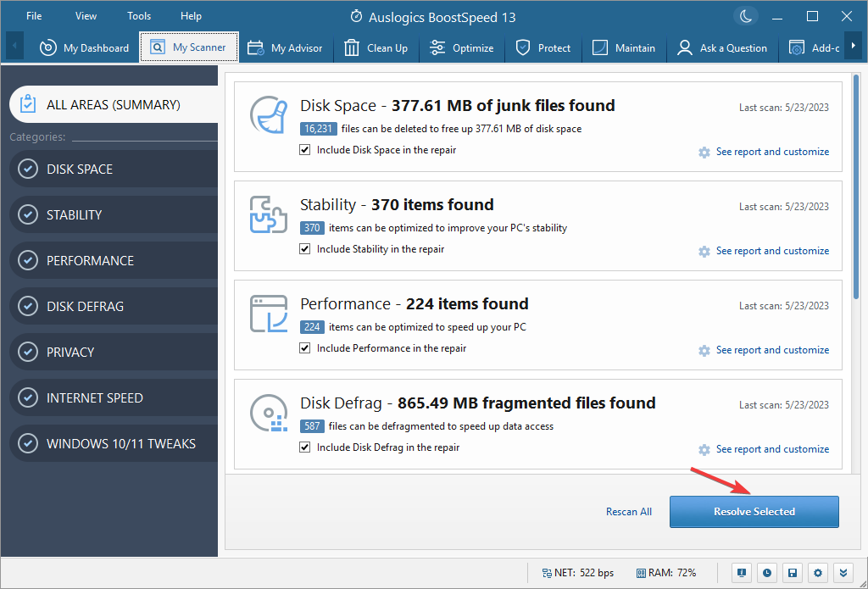This screenshot has height=589, width=868.
Task: Click the My Scanner magnifier icon
Action: coord(158,47)
